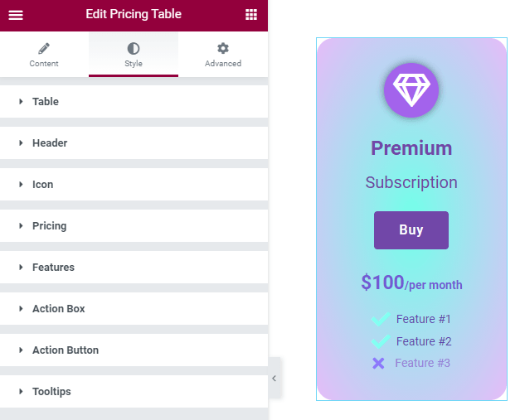520x420 pixels.
Task: Click the pencil Content icon
Action: point(44,49)
